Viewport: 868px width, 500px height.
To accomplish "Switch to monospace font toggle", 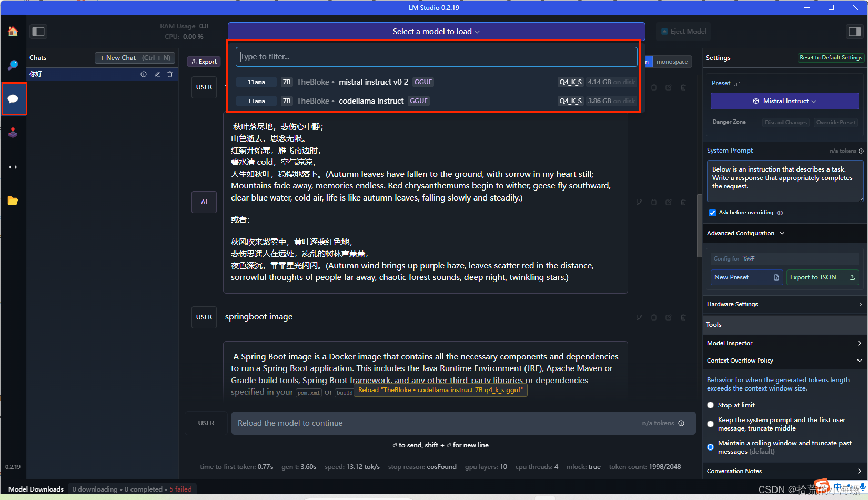I will (x=672, y=62).
